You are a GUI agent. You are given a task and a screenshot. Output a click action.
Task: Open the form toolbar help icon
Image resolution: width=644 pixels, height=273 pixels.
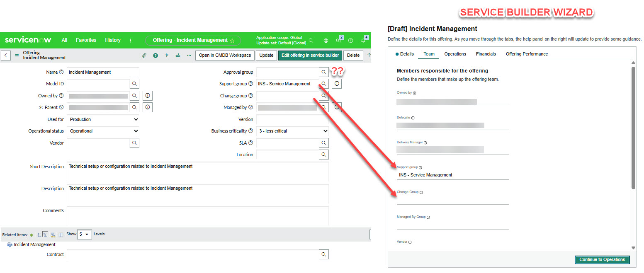156,55
